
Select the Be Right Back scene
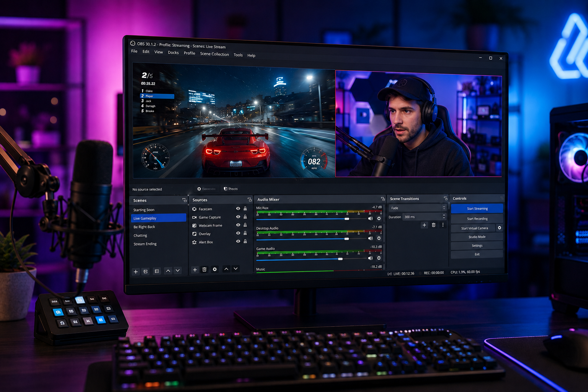click(158, 227)
